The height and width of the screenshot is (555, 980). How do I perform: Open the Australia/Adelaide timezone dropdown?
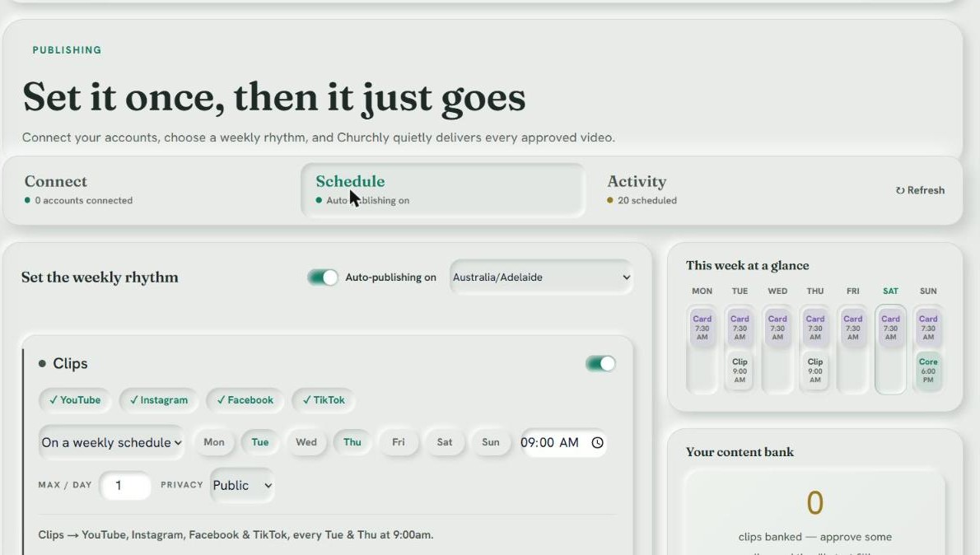pos(541,277)
